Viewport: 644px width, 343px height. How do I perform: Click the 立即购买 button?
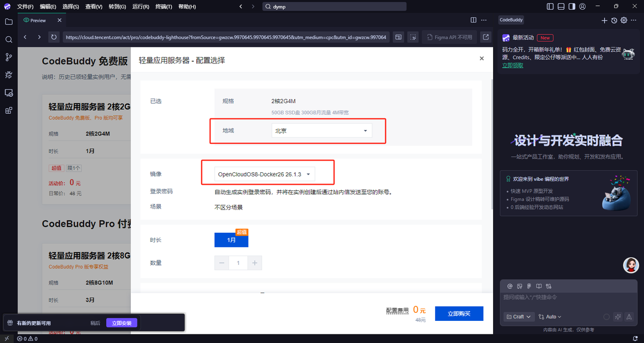coord(459,313)
